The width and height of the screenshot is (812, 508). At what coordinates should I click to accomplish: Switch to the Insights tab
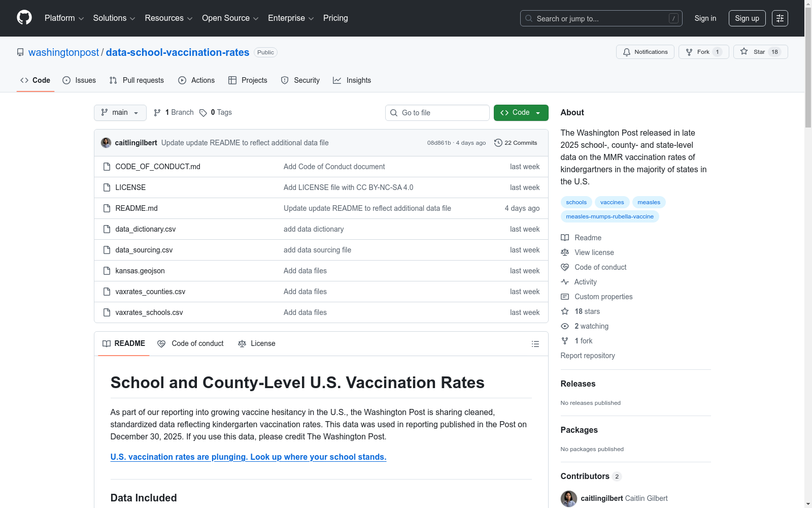point(352,80)
